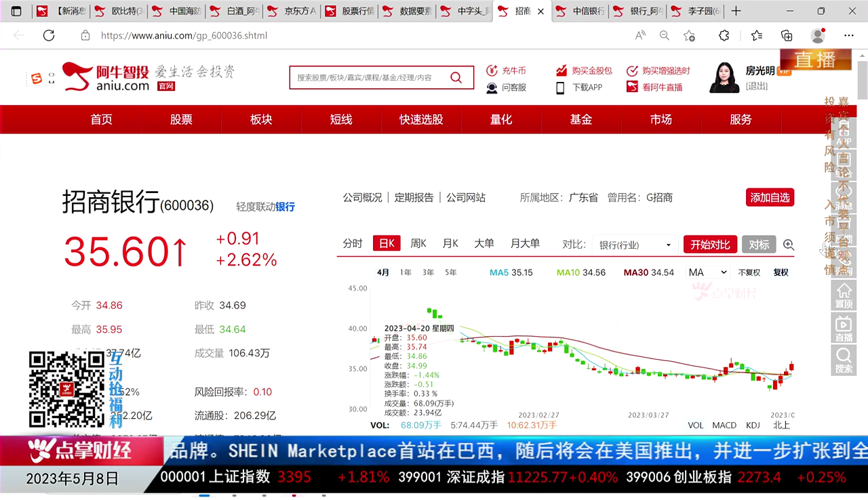This screenshot has height=500, width=868.
Task: Click the site info lock icon
Action: 85,36
